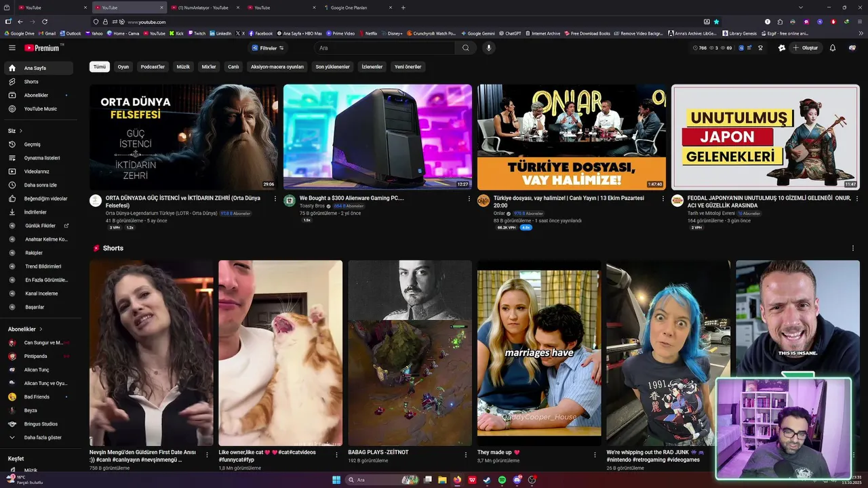Select İzlenenler filter chip
This screenshot has height=488, width=868.
pyautogui.click(x=372, y=67)
